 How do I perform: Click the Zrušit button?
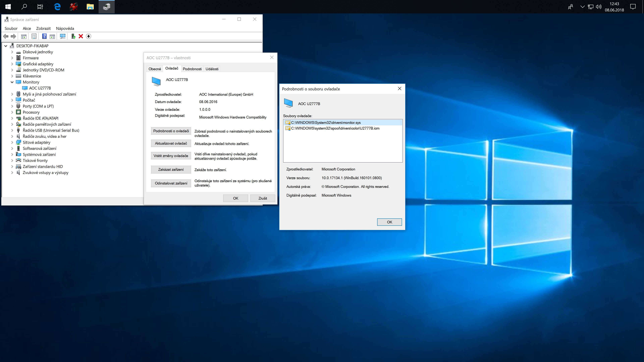click(x=262, y=198)
